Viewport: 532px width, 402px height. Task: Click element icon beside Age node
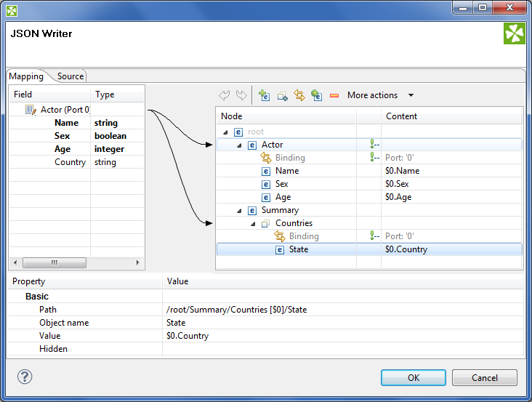click(x=266, y=198)
